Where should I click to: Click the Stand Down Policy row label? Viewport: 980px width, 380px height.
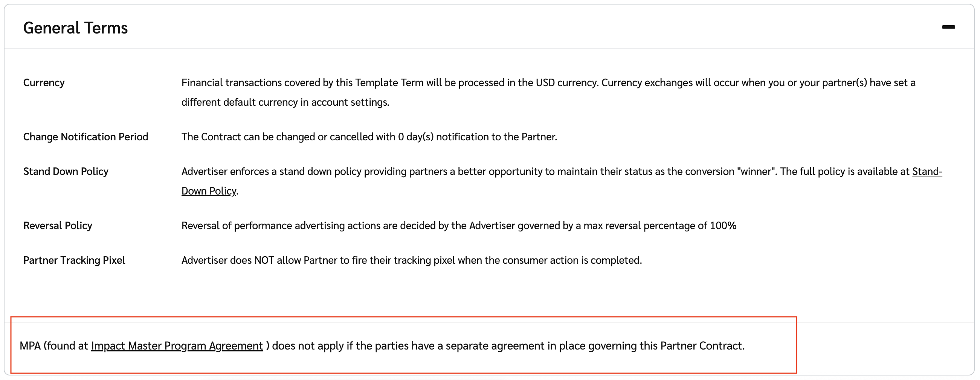click(x=66, y=172)
